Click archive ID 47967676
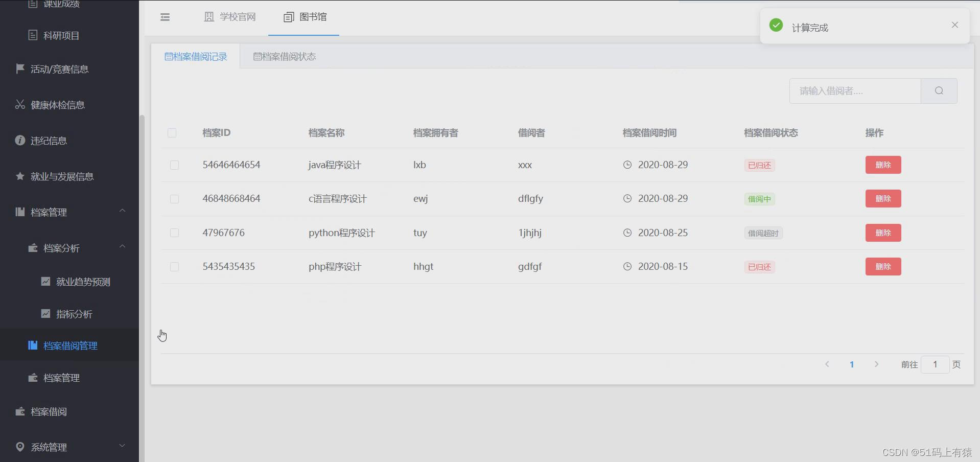Screen dimensions: 980x462 coord(223,233)
